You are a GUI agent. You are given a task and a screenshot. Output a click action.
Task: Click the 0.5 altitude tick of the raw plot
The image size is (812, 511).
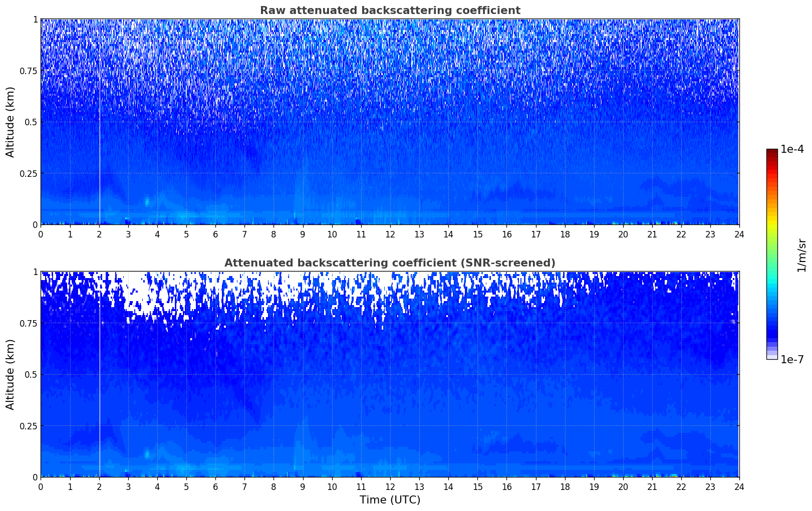tap(30, 122)
